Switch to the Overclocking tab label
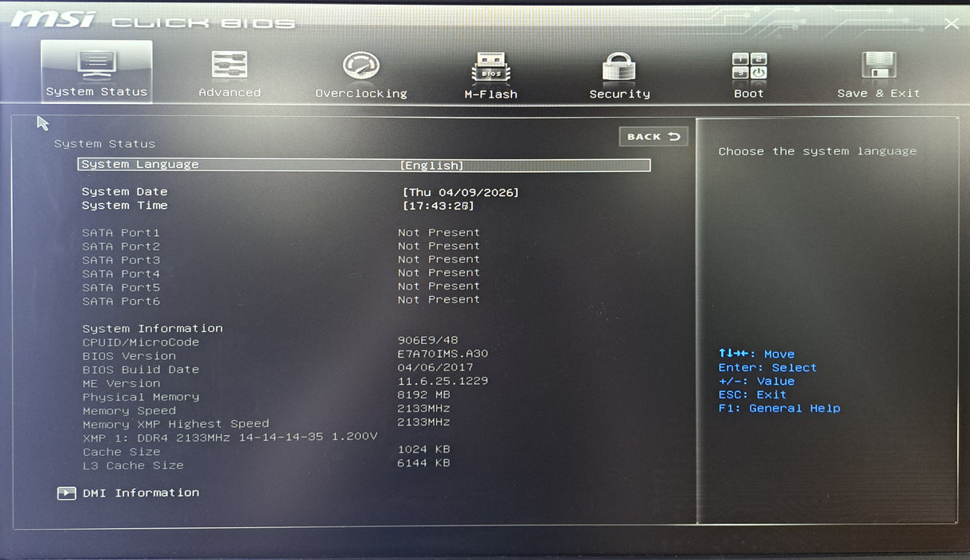 tap(361, 94)
